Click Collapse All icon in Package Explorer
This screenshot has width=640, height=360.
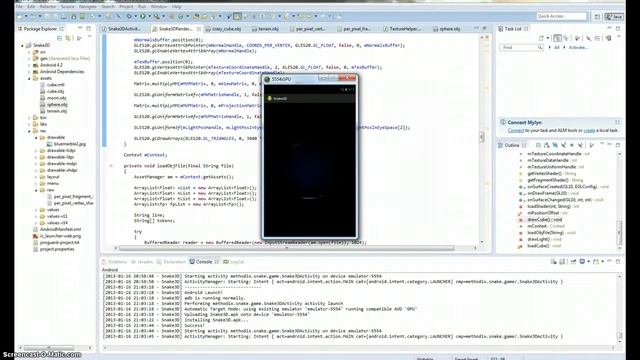pos(60,38)
